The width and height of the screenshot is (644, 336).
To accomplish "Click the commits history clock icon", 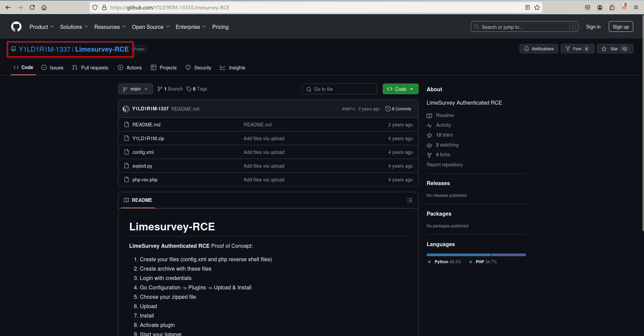I will [388, 109].
